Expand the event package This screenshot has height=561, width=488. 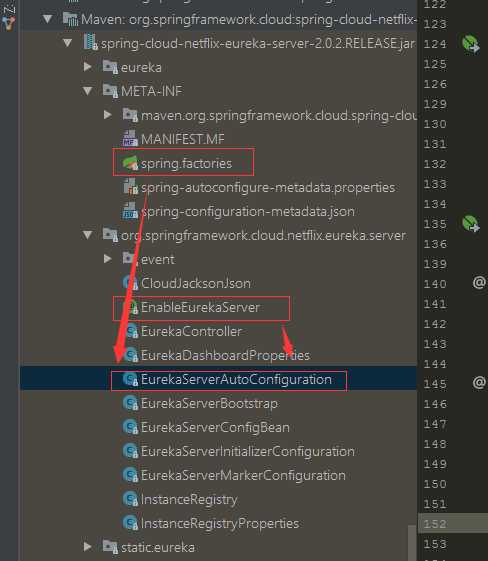107,259
